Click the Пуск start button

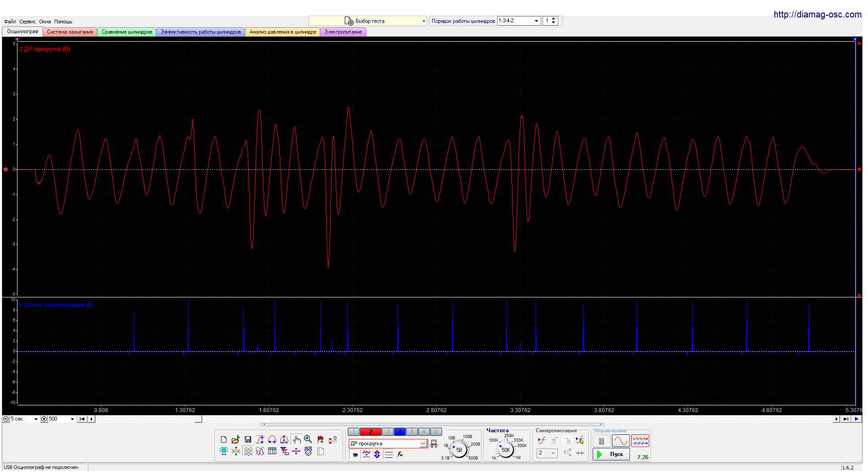tap(612, 454)
